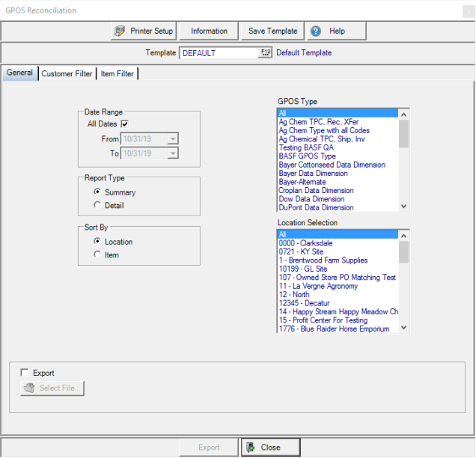This screenshot has height=458, width=476.
Task: Click the F12 template lookup icon
Action: [265, 53]
